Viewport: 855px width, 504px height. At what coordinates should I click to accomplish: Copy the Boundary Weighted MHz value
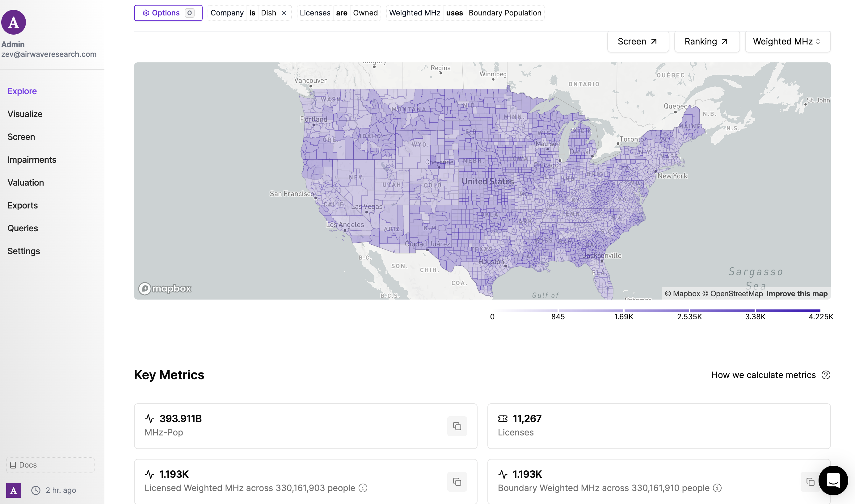pyautogui.click(x=810, y=481)
